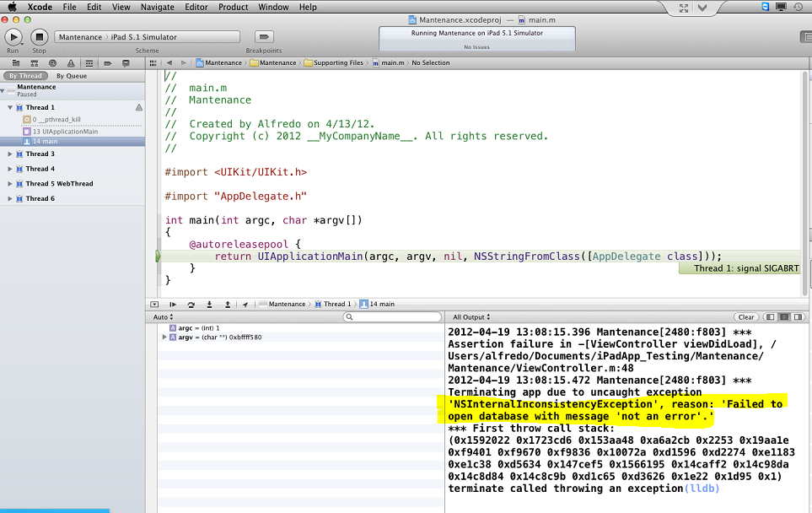Show both variables and console panes
The width and height of the screenshot is (812, 513).
[784, 317]
